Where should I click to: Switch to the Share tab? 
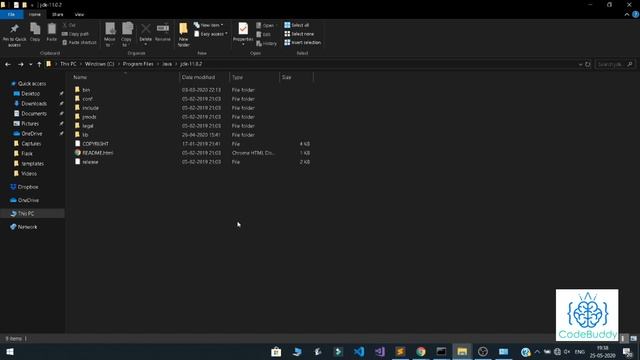58,14
